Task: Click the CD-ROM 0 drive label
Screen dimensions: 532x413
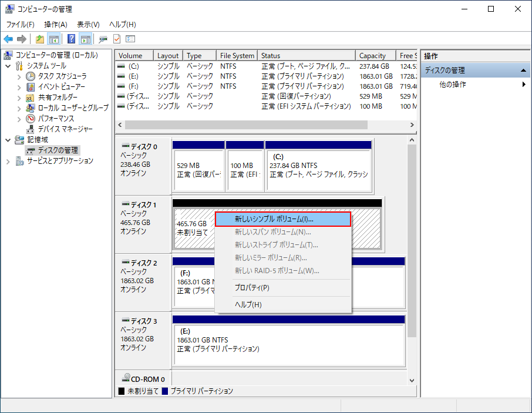Action: (147, 379)
